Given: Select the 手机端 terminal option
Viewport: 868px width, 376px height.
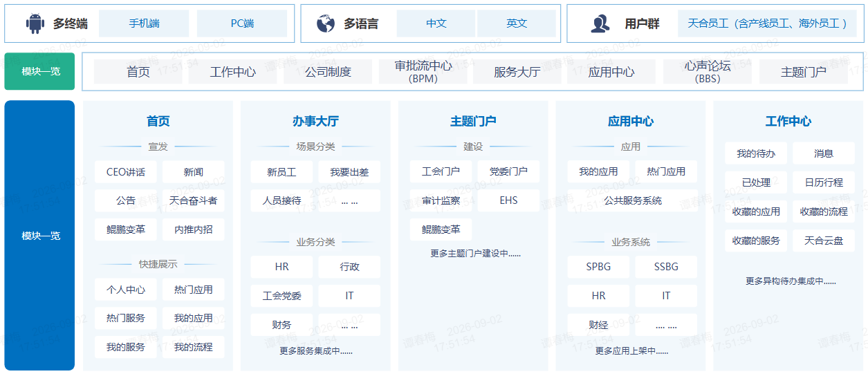Looking at the screenshot, I should tap(144, 23).
